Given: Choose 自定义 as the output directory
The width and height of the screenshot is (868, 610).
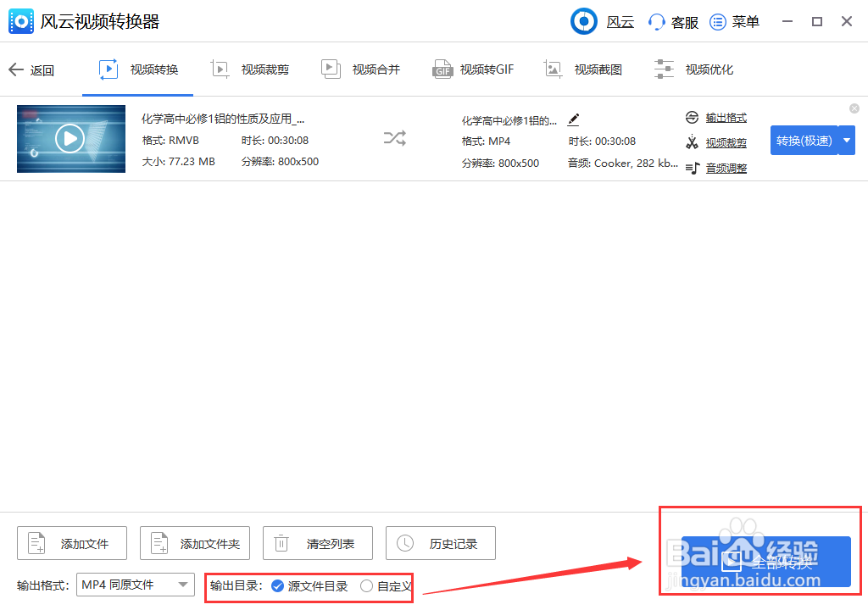Looking at the screenshot, I should click(x=365, y=585).
